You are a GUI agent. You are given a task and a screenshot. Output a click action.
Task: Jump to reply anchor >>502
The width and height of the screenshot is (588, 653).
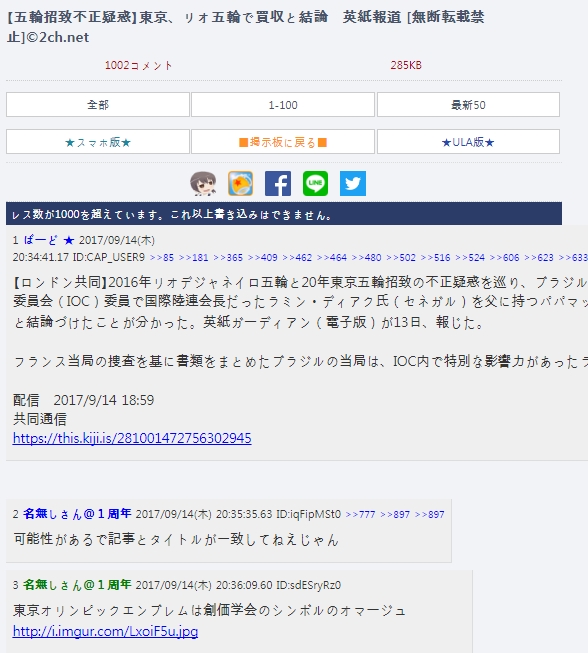pyautogui.click(x=401, y=257)
